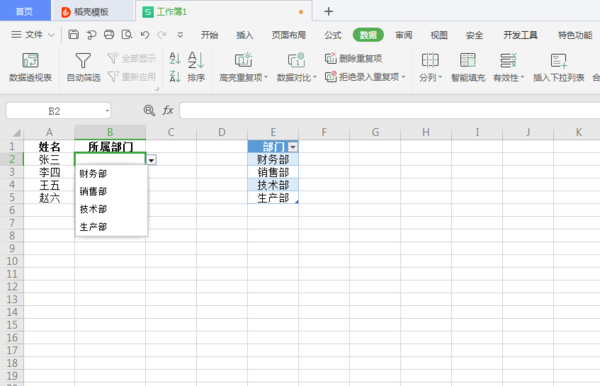Click 插入下拉列表 insert dropdown list
The image size is (600, 386).
[x=558, y=67]
